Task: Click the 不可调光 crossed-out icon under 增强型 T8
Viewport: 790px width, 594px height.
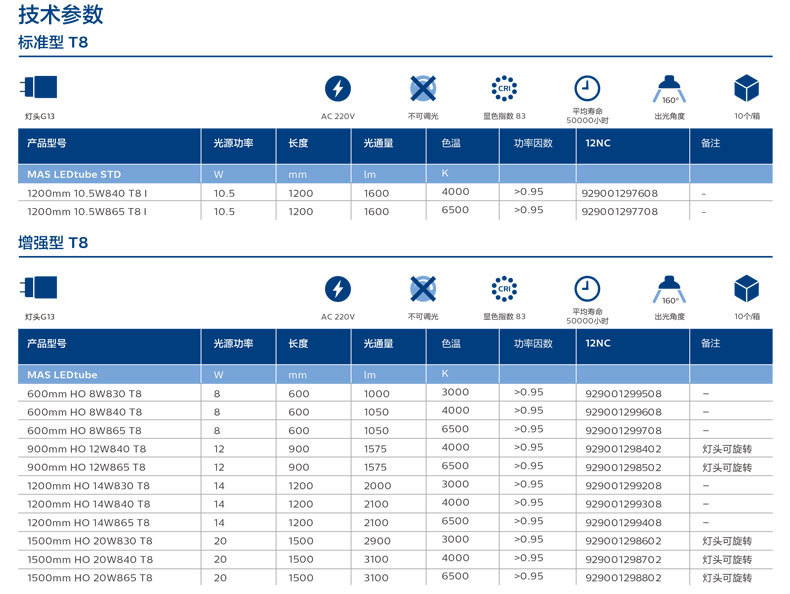Action: coord(423,289)
